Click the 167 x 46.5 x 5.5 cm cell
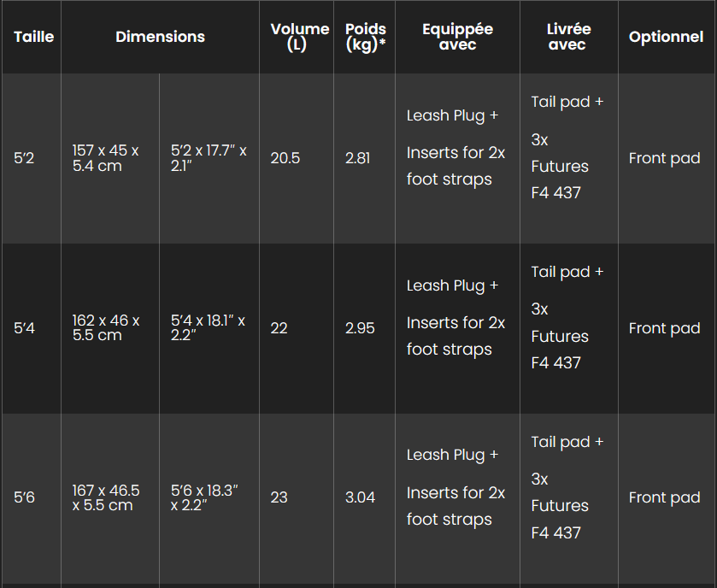717x588 pixels. click(105, 497)
